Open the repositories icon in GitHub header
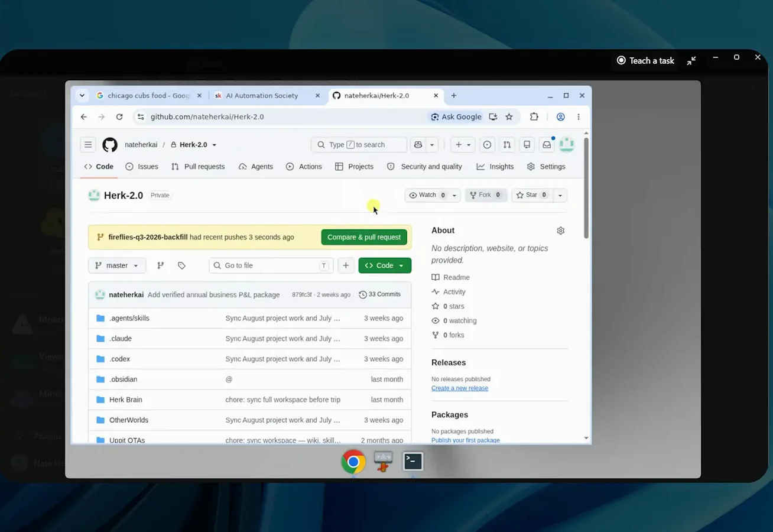Screen dimensions: 773x532 coord(527,145)
